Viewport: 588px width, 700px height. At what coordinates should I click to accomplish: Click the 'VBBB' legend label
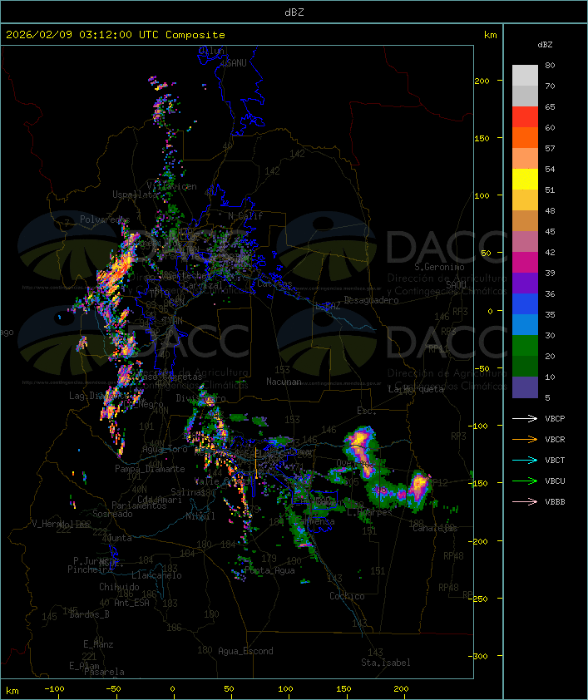point(555,502)
